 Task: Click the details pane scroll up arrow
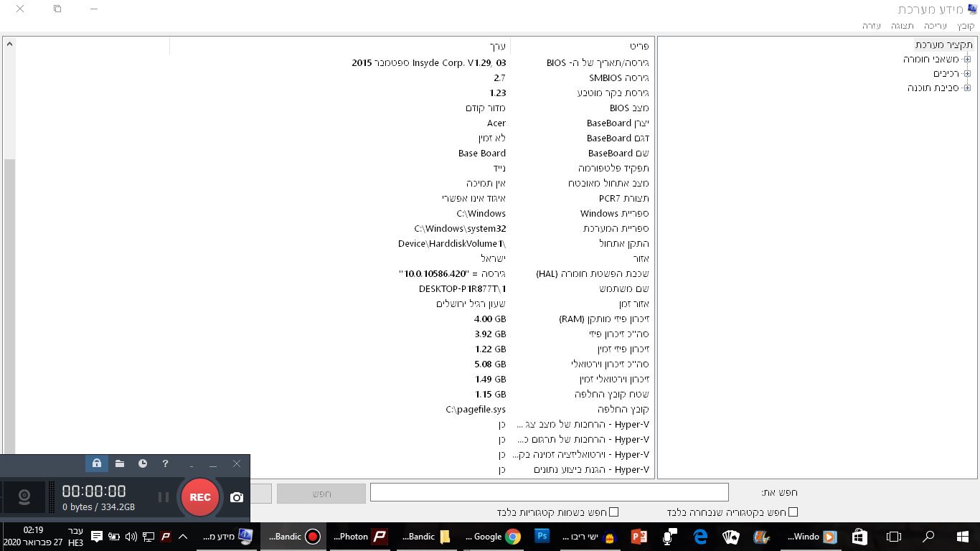coord(9,44)
